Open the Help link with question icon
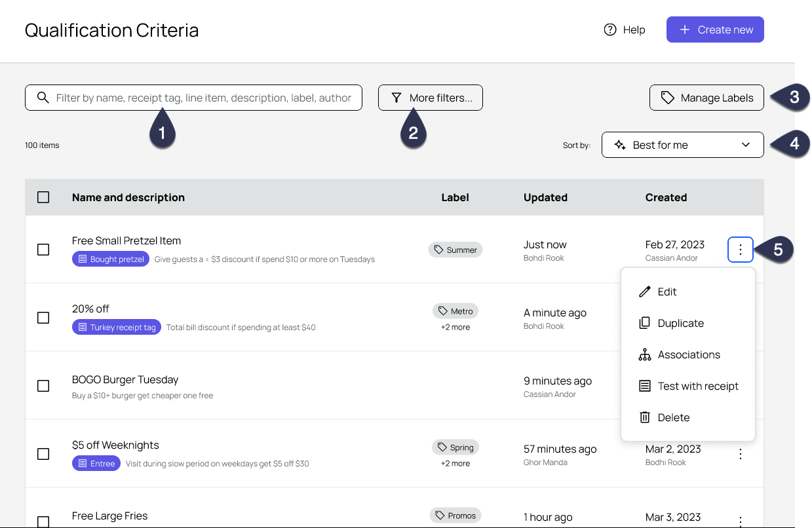The width and height of the screenshot is (812, 528). tap(624, 29)
